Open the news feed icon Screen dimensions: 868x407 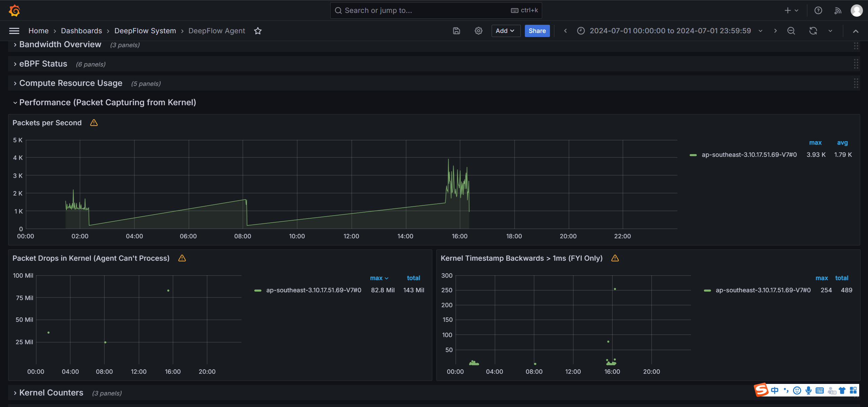point(838,11)
